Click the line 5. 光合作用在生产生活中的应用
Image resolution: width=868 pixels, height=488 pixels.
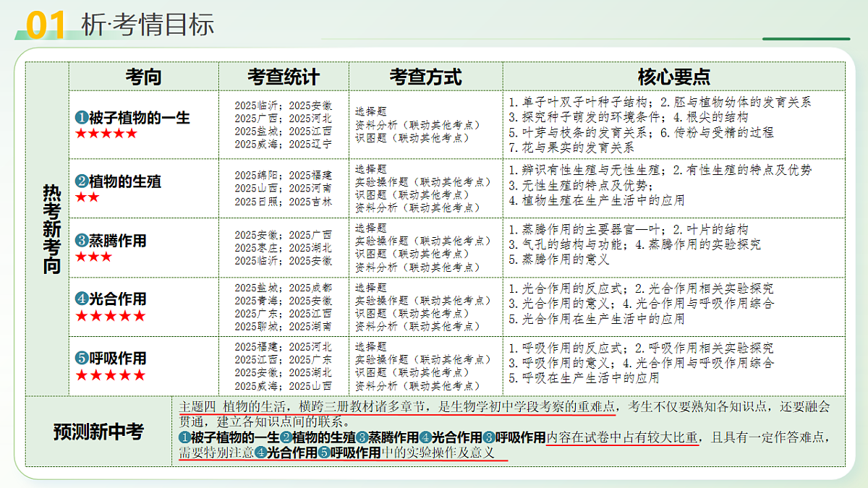[x=597, y=318]
